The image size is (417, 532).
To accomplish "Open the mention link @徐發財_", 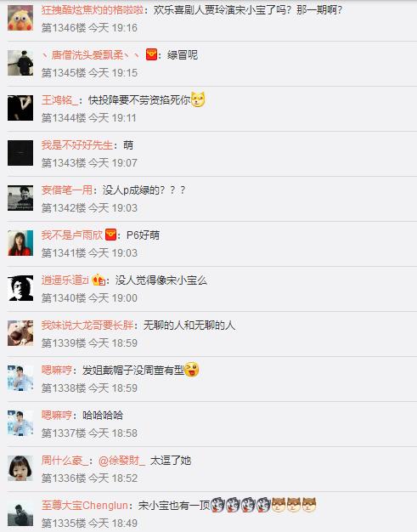I will 121,461.
